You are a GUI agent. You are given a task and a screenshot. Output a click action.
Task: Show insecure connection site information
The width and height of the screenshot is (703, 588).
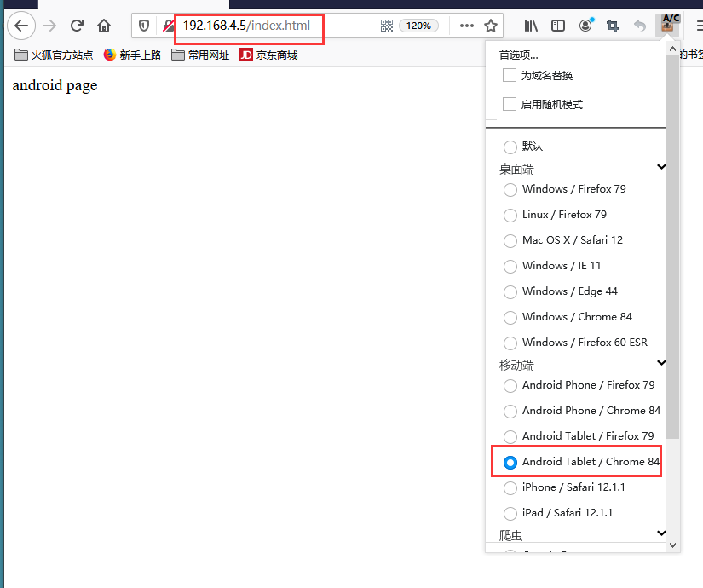(168, 26)
